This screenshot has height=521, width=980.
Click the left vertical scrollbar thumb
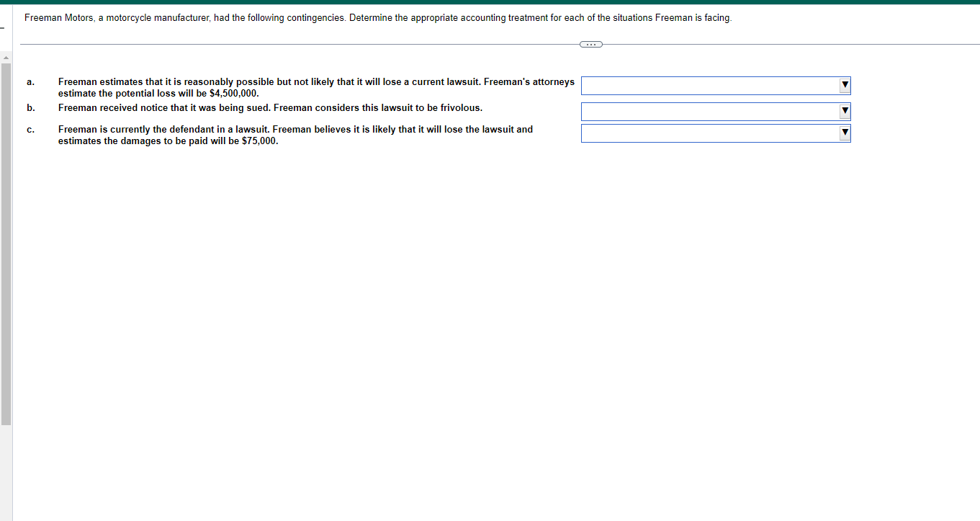coord(6,244)
